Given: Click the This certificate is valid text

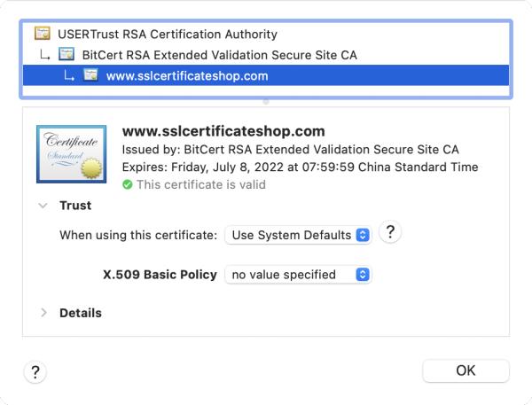Looking at the screenshot, I should click(200, 185).
